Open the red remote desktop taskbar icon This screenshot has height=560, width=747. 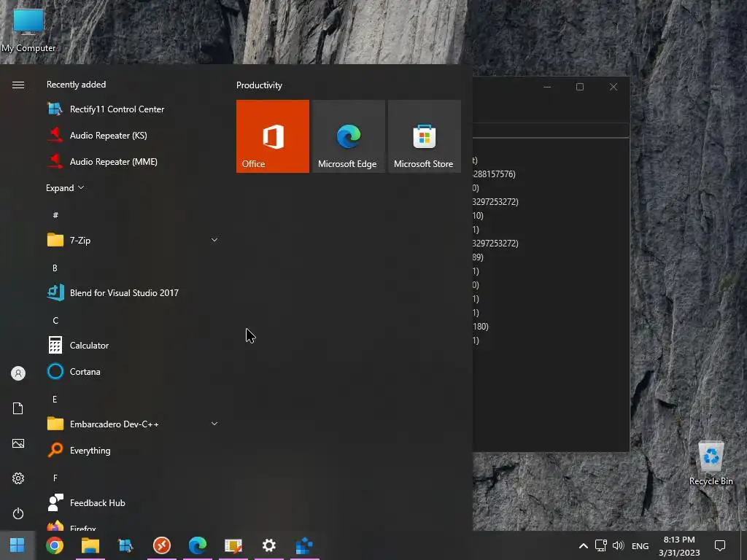click(161, 545)
